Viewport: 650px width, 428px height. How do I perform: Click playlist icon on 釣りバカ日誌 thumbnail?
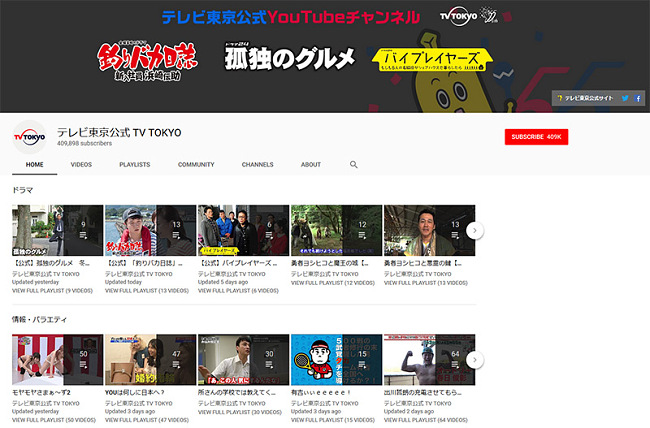[x=176, y=236]
